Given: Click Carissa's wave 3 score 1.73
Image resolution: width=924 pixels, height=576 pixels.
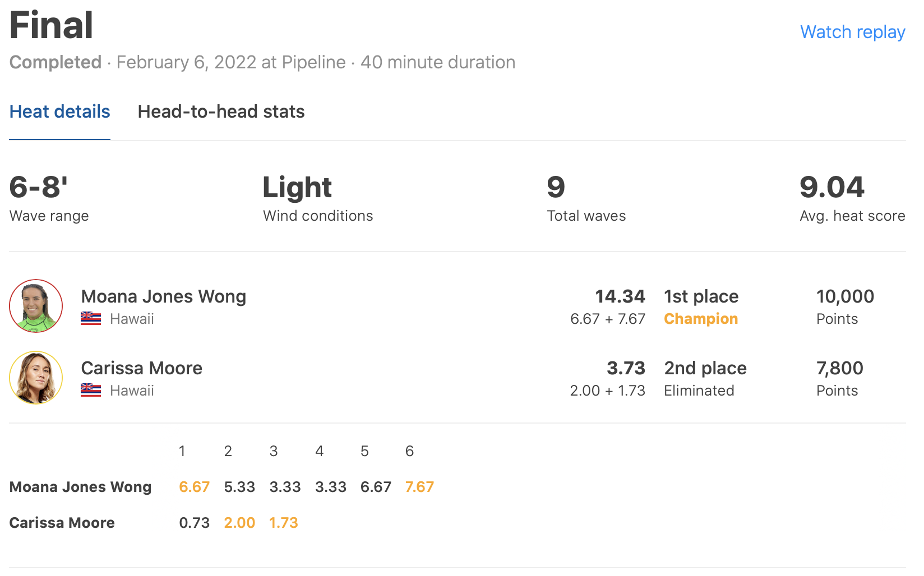Looking at the screenshot, I should (284, 523).
